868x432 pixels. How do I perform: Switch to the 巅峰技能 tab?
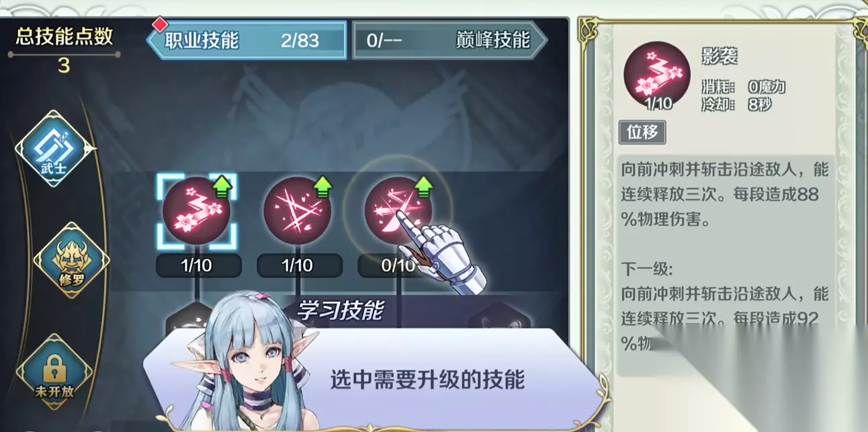click(x=449, y=40)
